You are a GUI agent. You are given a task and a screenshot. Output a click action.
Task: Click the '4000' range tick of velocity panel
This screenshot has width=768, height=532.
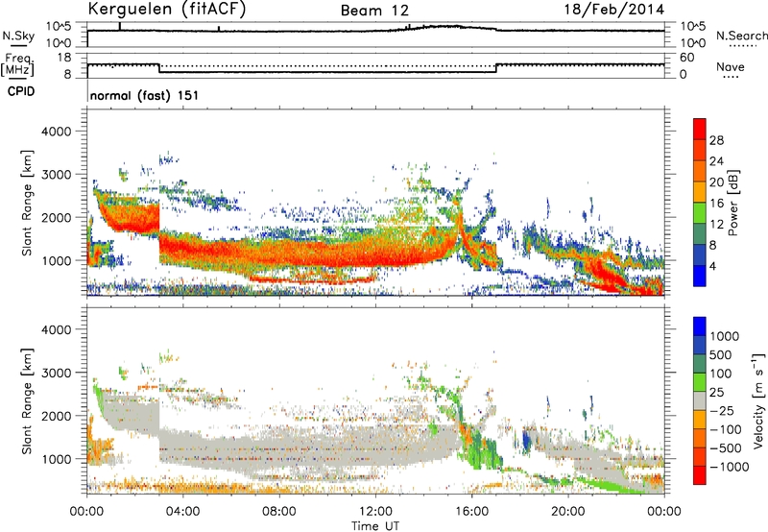[x=57, y=329]
